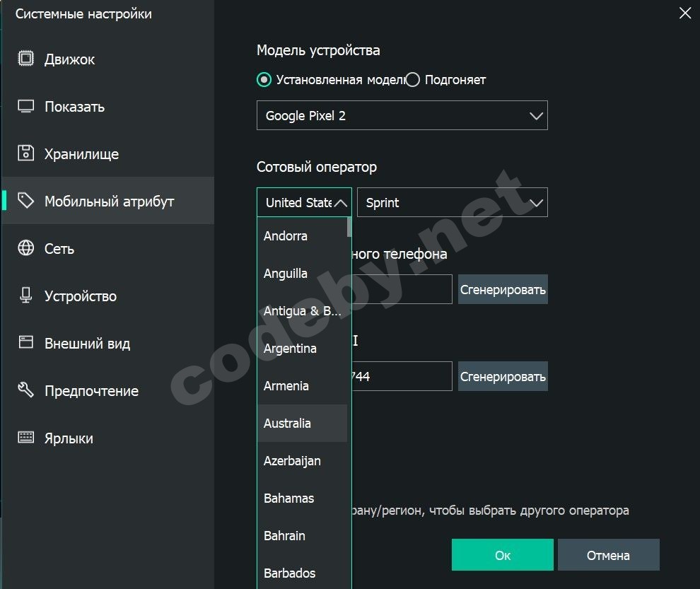
Task: Select the Установленная модель radio button
Action: point(264,80)
